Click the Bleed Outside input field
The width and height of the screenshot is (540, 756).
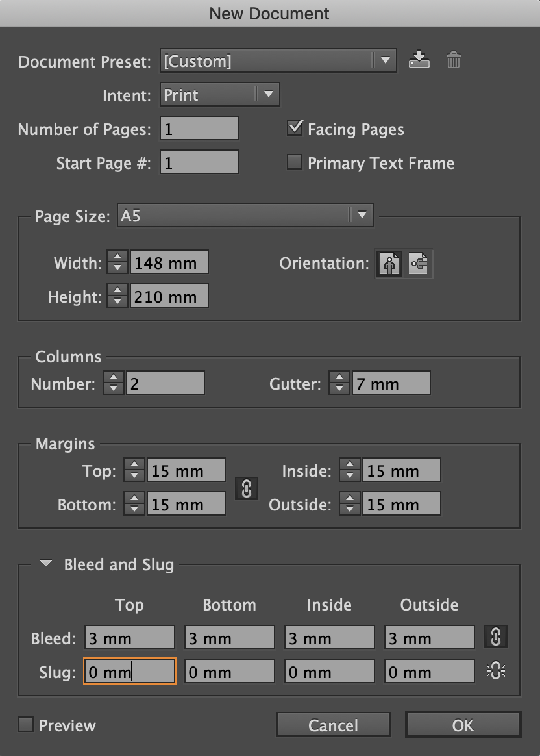point(430,637)
